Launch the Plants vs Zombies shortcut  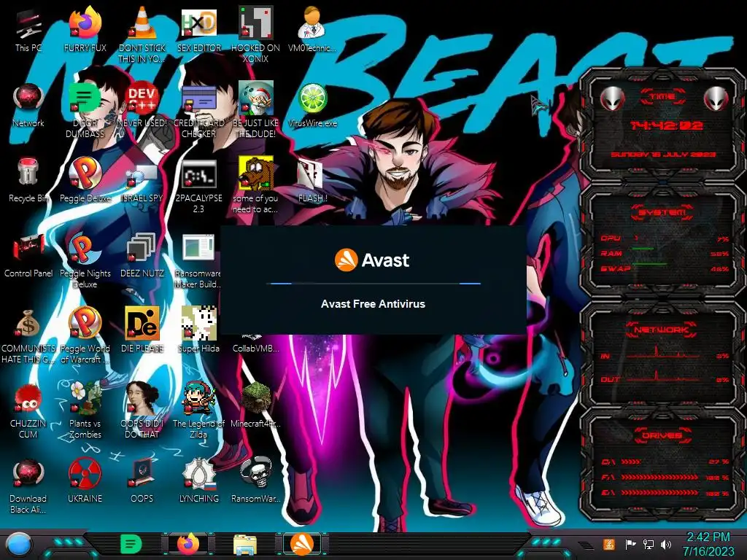tap(85, 399)
